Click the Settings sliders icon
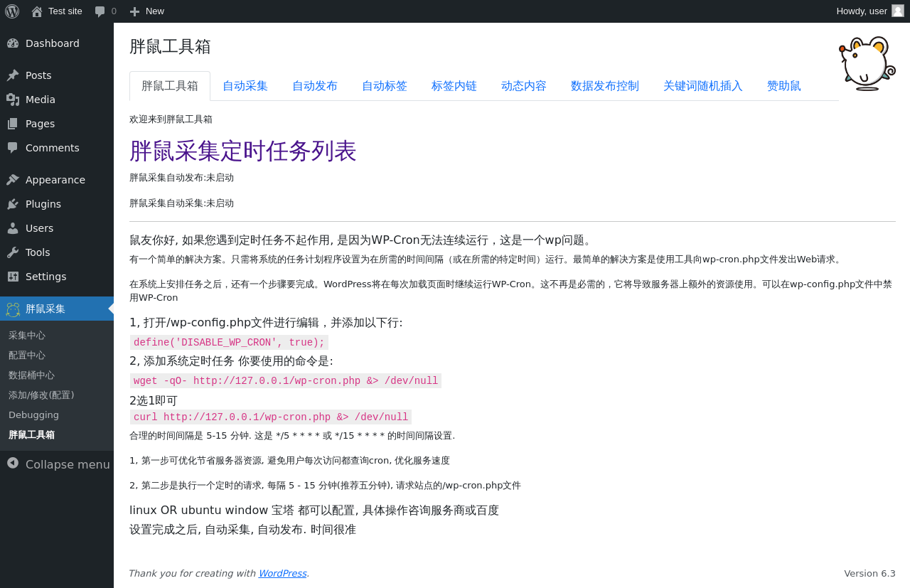The height and width of the screenshot is (588, 910). pyautogui.click(x=13, y=277)
